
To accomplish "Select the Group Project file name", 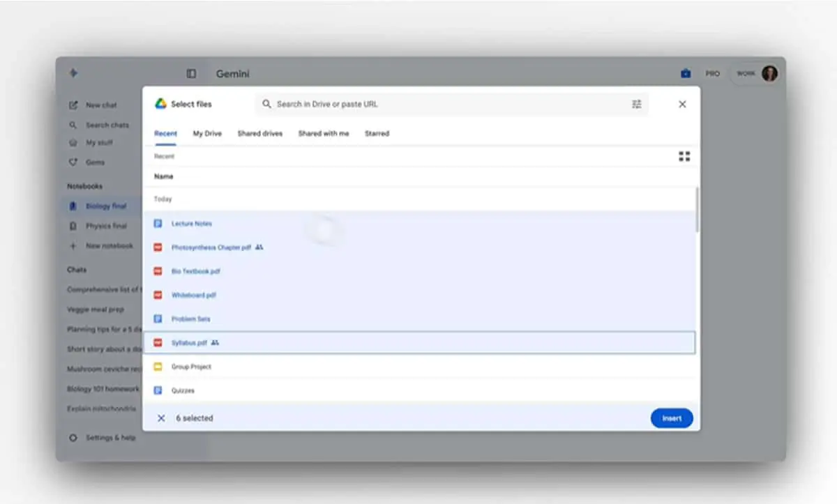I will coord(191,367).
